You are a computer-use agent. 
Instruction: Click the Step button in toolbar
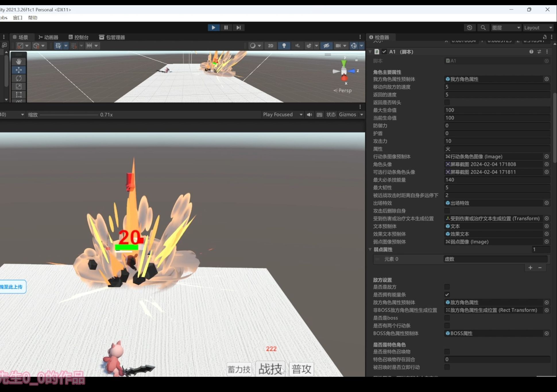click(x=238, y=27)
